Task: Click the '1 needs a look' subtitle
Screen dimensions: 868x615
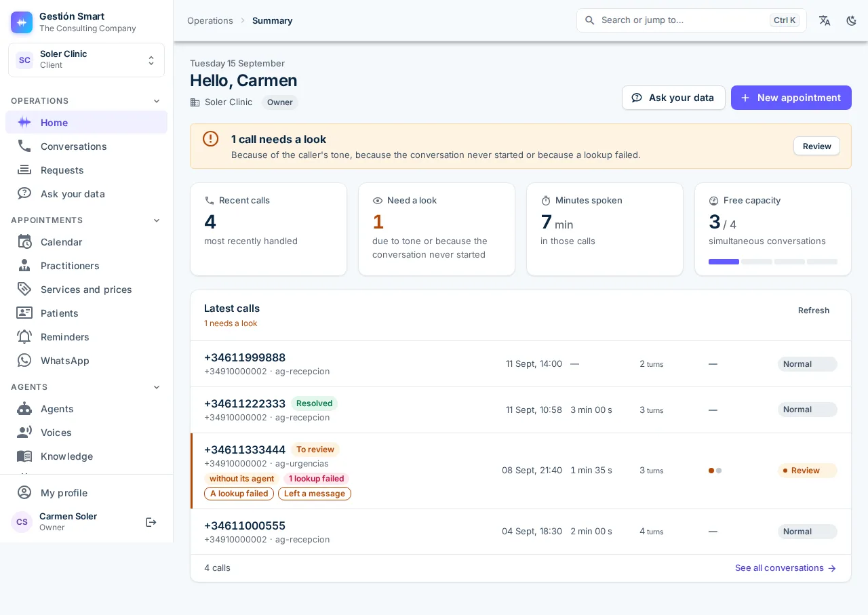Action: [231, 323]
